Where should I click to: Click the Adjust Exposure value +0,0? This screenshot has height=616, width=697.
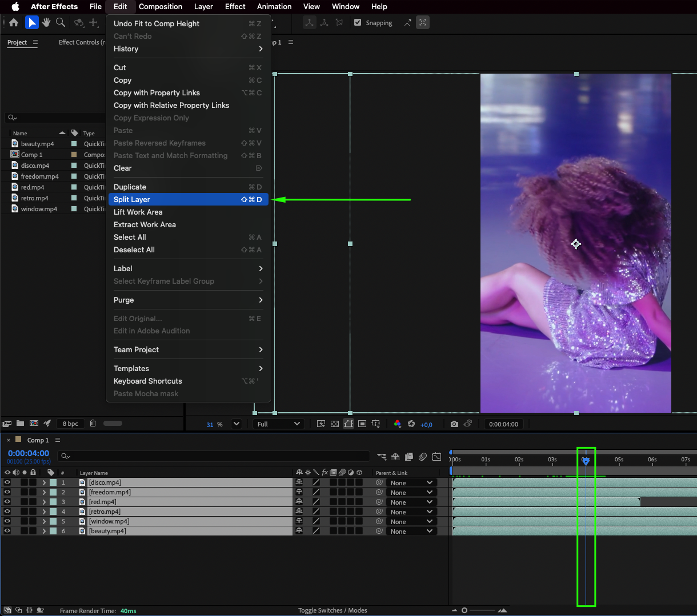point(426,425)
